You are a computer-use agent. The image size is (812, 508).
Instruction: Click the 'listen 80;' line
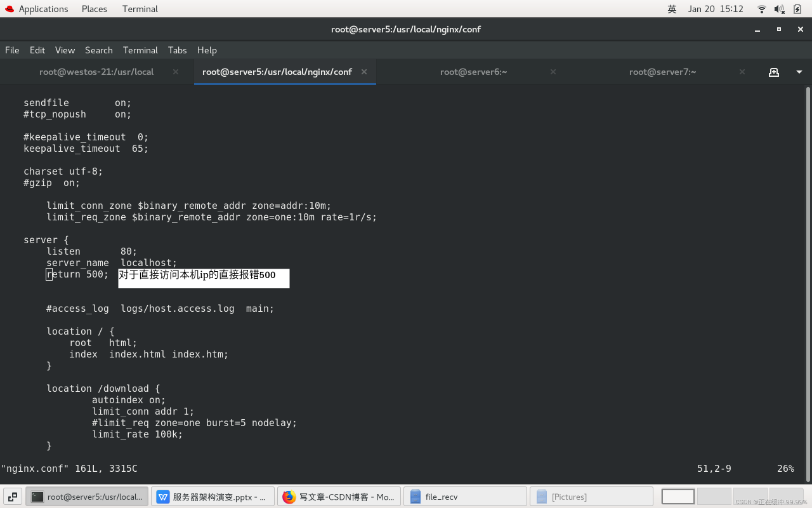pos(92,251)
